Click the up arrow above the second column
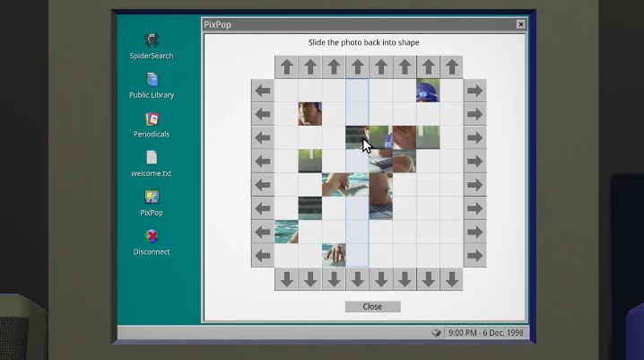 coord(310,67)
